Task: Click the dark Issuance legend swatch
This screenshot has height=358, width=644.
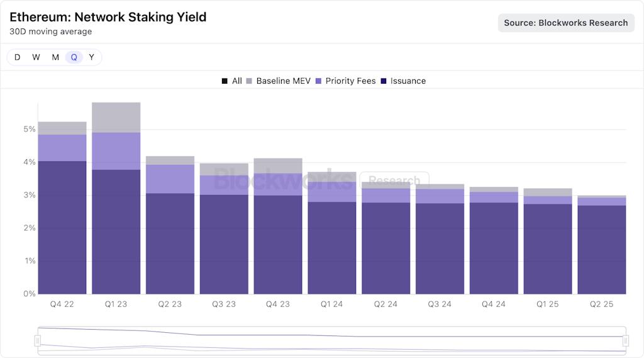Action: 384,81
